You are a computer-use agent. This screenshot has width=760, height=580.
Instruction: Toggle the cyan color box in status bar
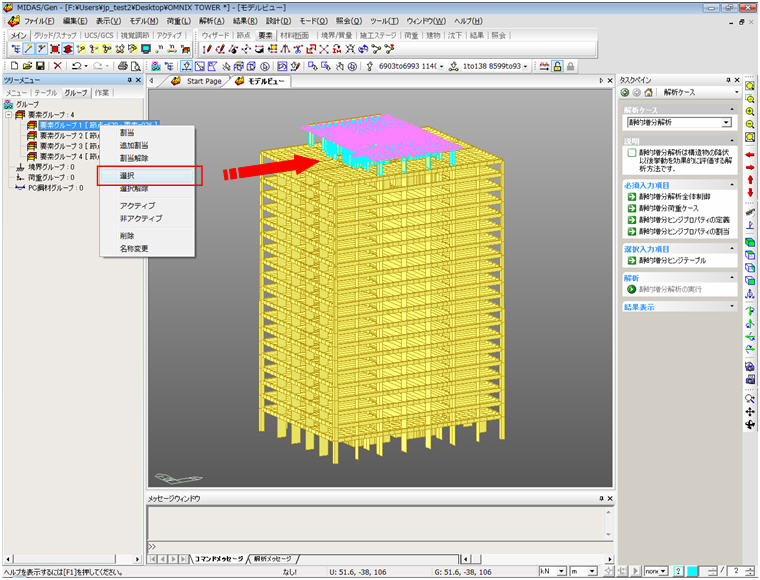(x=692, y=571)
